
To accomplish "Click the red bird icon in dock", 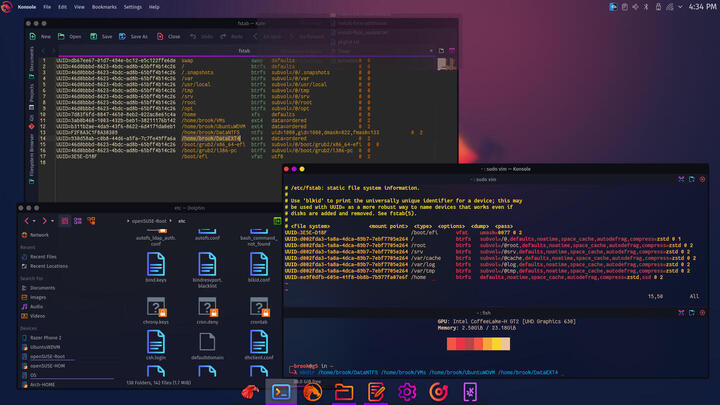I will [x=250, y=392].
